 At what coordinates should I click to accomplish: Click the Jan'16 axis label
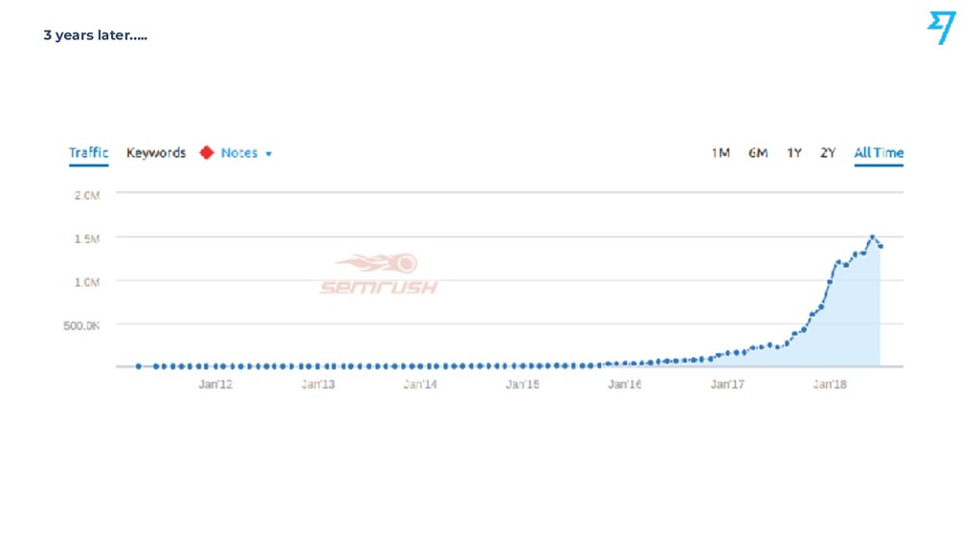[624, 385]
